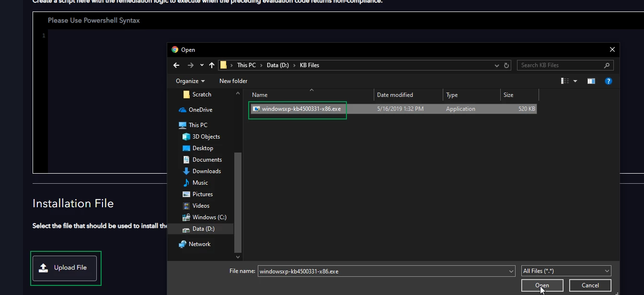Go back in the Open dialog
This screenshot has height=295, width=644.
point(176,65)
